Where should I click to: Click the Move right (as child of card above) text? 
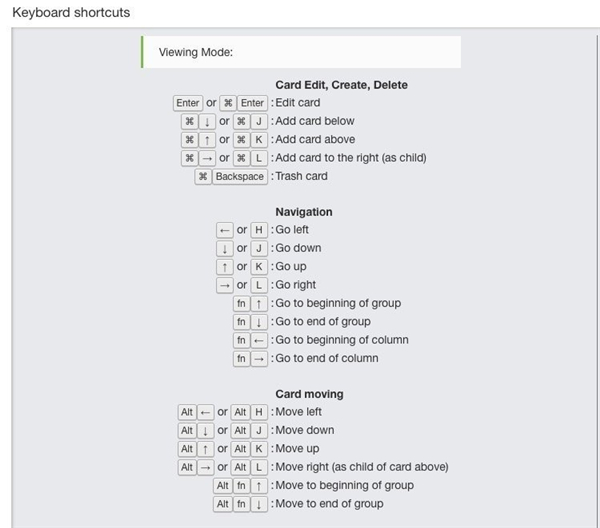click(x=361, y=467)
